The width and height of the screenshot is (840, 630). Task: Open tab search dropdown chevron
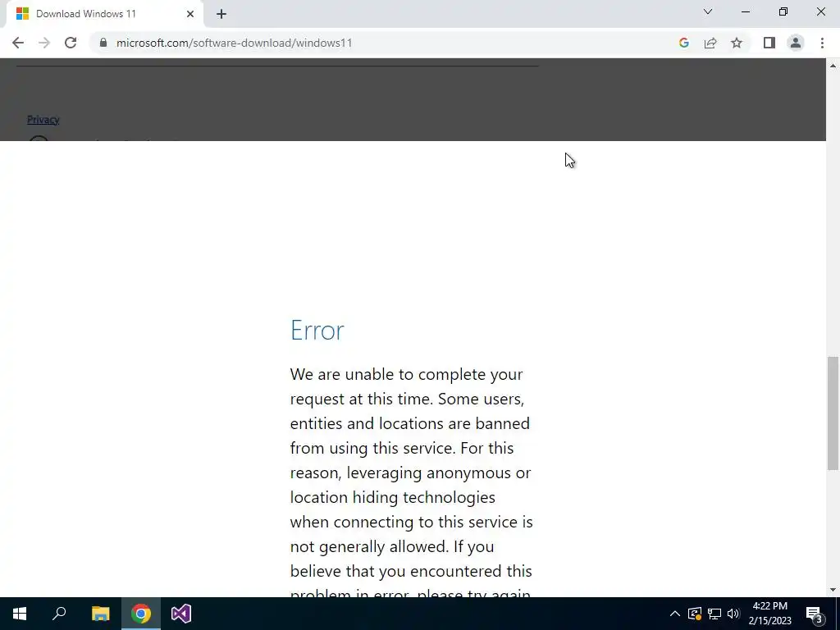coord(708,11)
